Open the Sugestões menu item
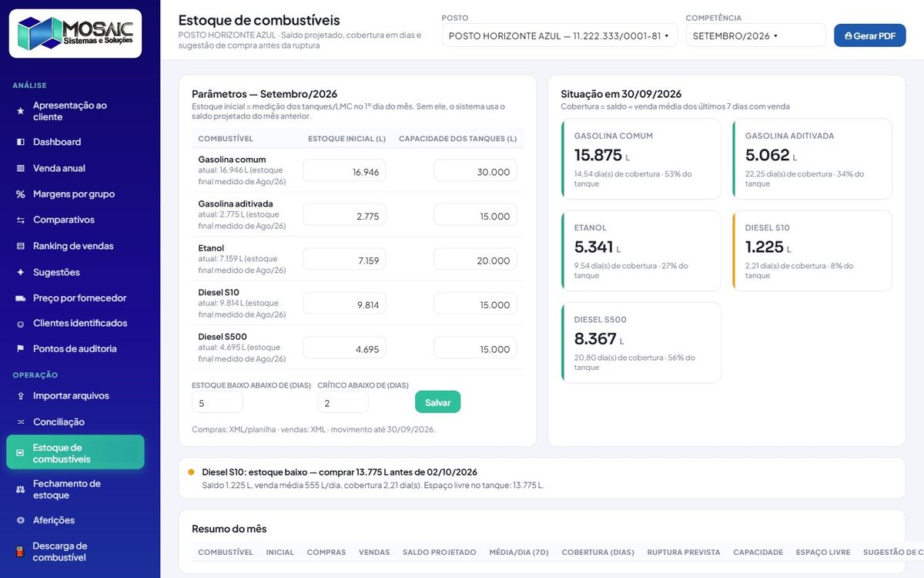The height and width of the screenshot is (578, 924). (75, 272)
